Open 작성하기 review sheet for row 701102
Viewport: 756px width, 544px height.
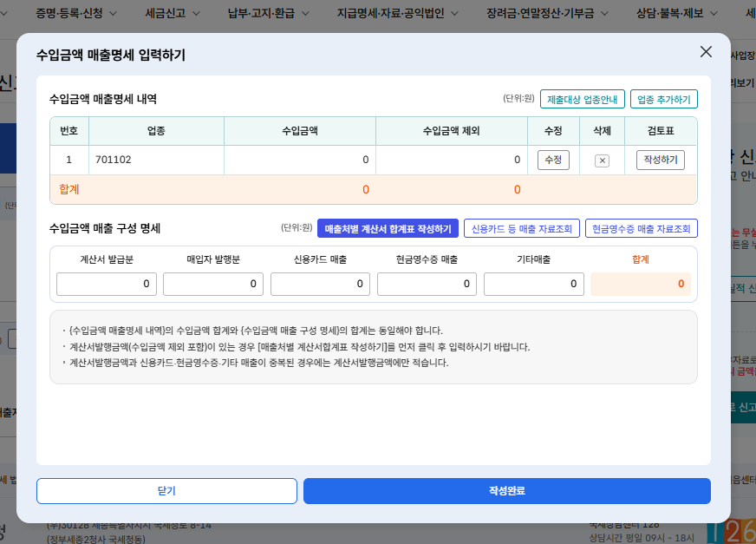[x=661, y=160]
